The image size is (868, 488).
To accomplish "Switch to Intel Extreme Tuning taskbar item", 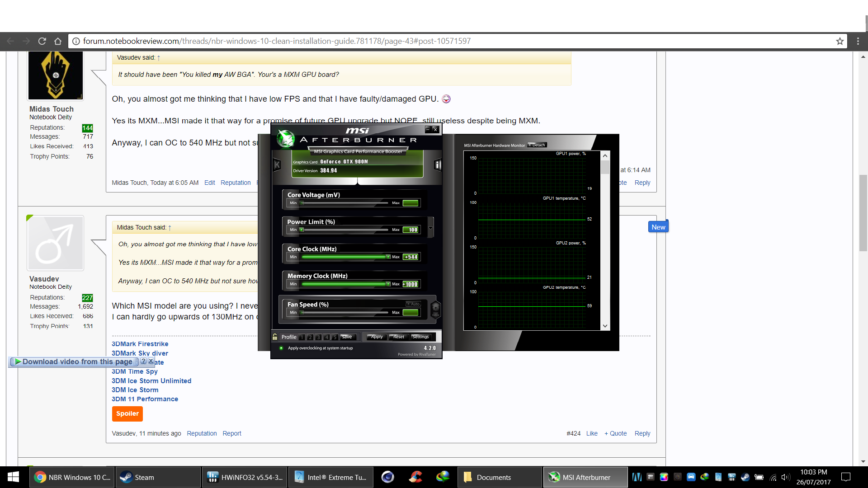I will [x=331, y=477].
